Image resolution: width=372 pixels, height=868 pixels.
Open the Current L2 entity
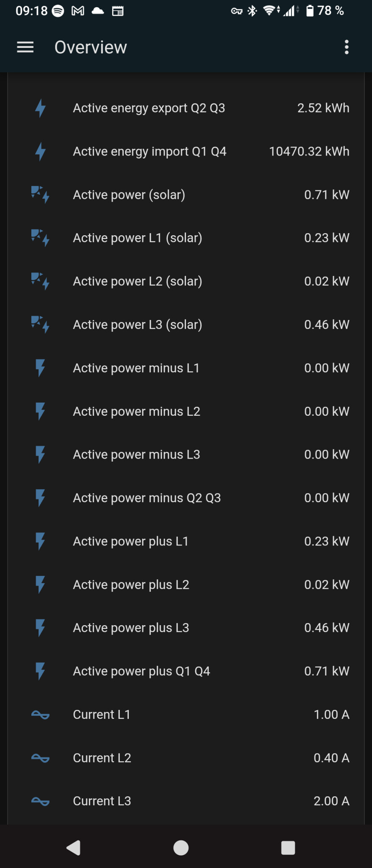click(x=102, y=758)
